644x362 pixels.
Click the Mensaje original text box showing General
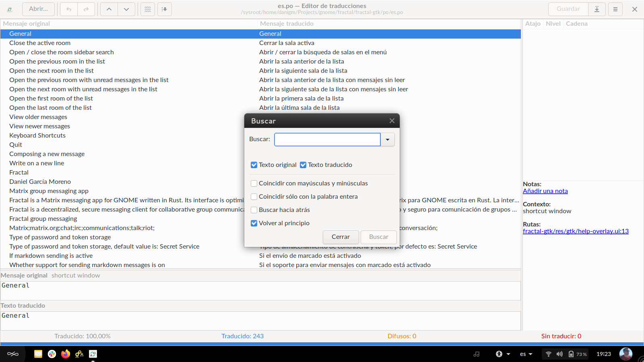(260, 290)
